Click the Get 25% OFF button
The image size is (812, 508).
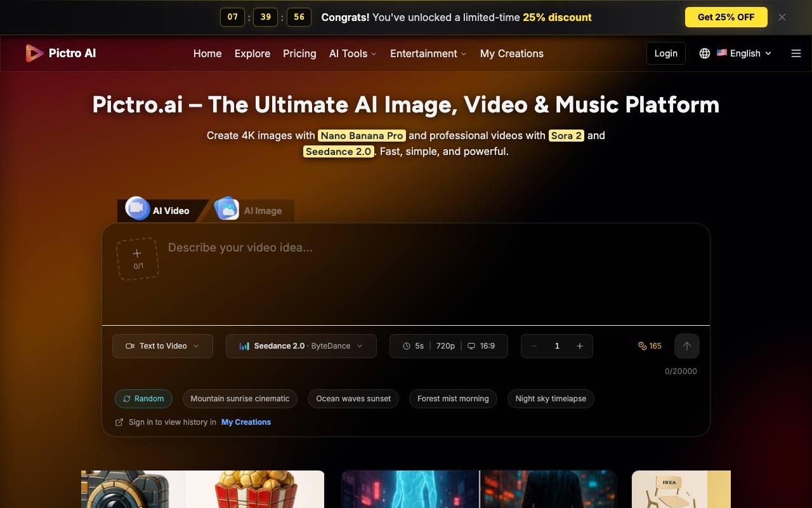(x=726, y=17)
